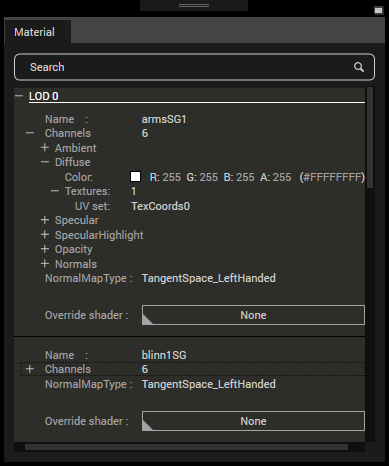Expand the Specular channel
Image resolution: width=389 pixels, height=466 pixels.
pyautogui.click(x=45, y=220)
